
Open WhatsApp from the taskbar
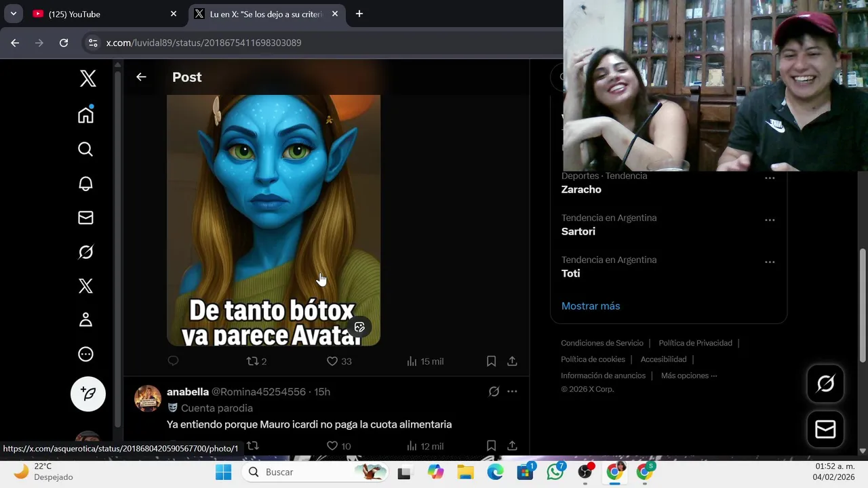(555, 472)
